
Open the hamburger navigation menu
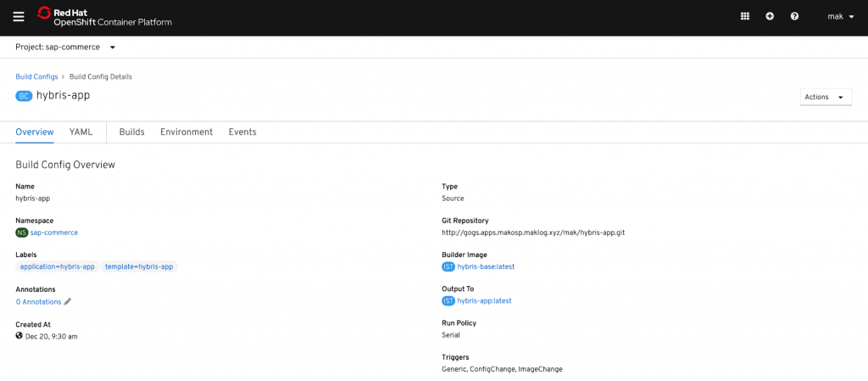19,17
